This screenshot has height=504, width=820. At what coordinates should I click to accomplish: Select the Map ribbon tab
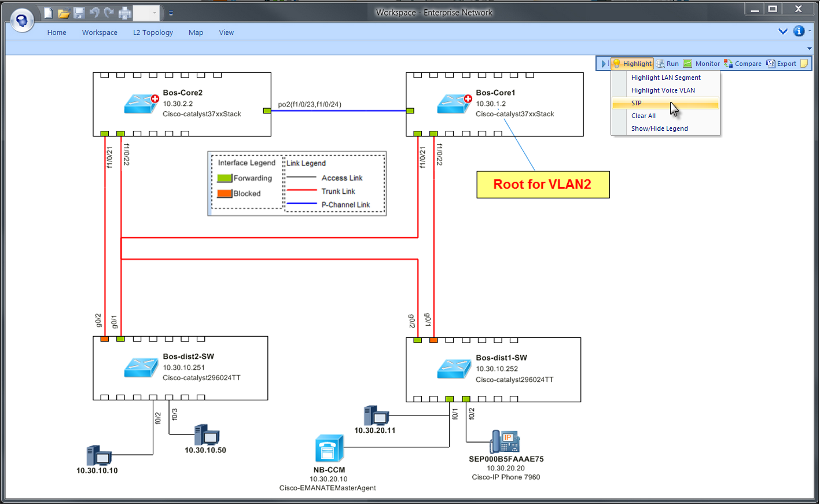click(196, 32)
